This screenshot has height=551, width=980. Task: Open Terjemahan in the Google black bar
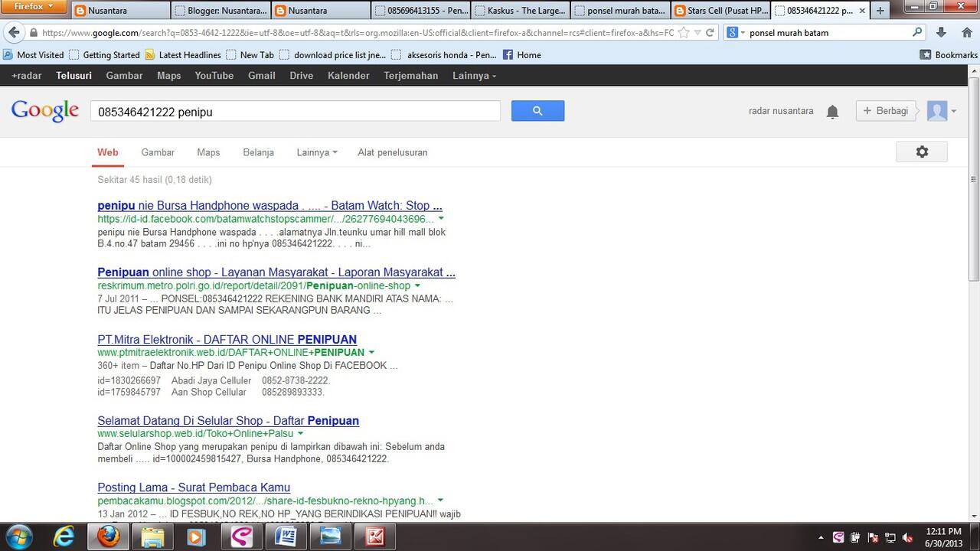[x=411, y=76]
